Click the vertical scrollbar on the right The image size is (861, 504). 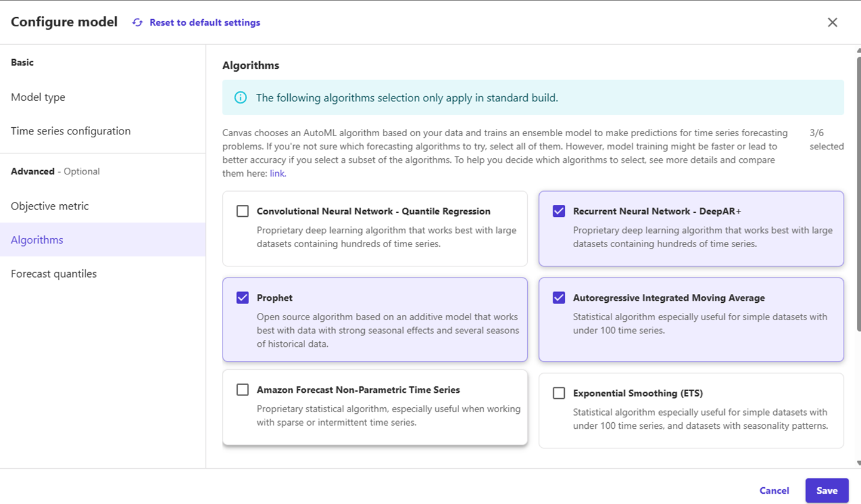[858, 191]
